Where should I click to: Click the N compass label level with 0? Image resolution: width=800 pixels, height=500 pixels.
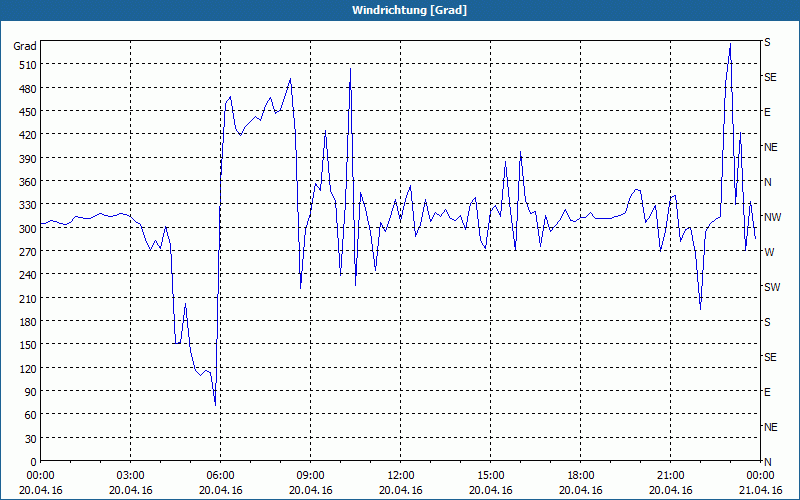coord(767,462)
